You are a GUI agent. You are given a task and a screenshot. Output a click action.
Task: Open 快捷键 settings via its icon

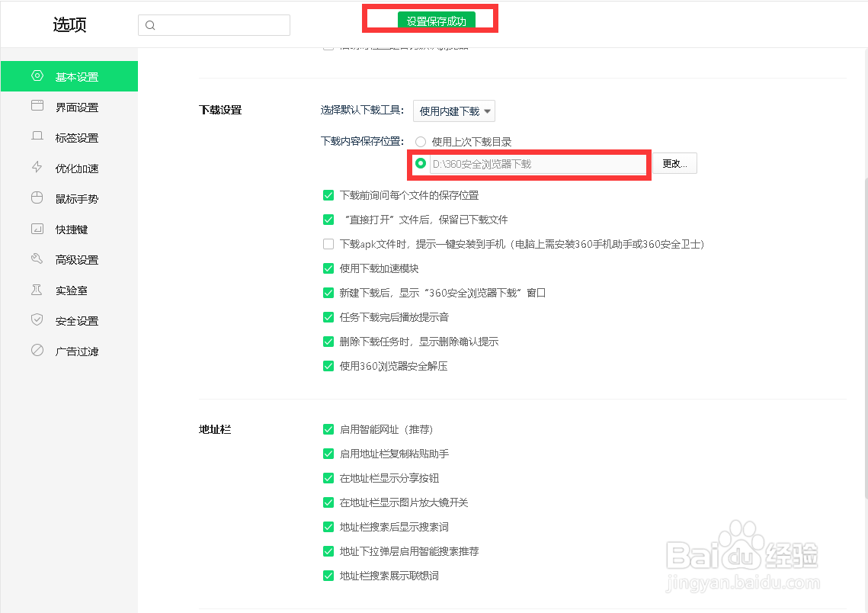37,229
